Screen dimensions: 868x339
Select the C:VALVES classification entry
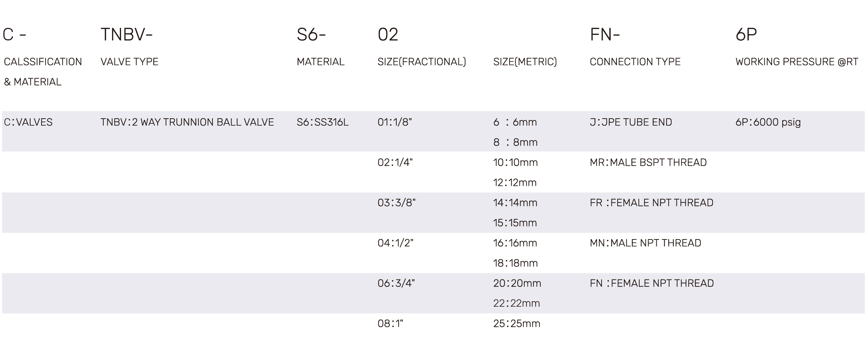28,122
